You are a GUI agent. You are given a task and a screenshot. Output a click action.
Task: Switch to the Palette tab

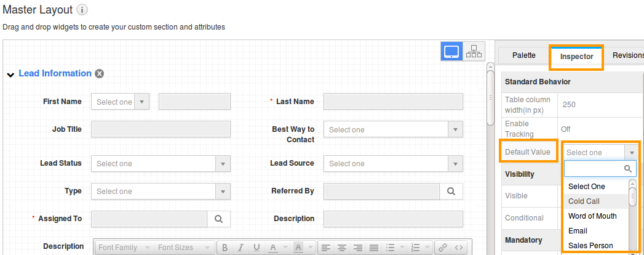[523, 55]
